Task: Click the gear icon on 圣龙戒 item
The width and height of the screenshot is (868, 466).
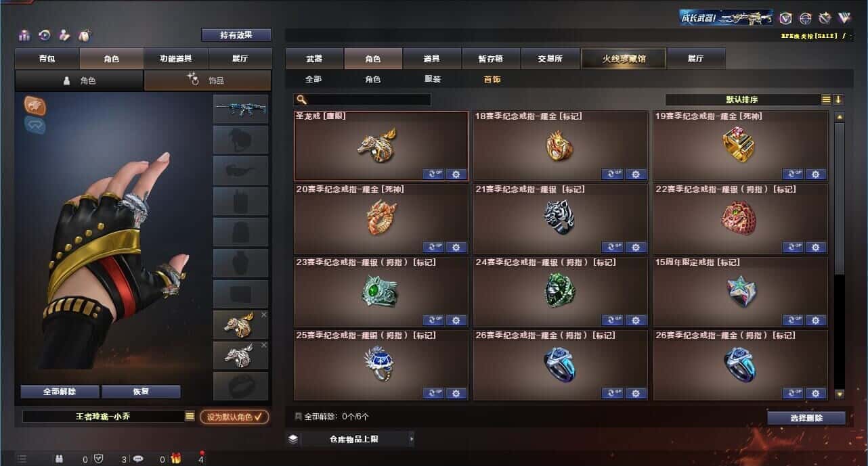Action: 456,174
